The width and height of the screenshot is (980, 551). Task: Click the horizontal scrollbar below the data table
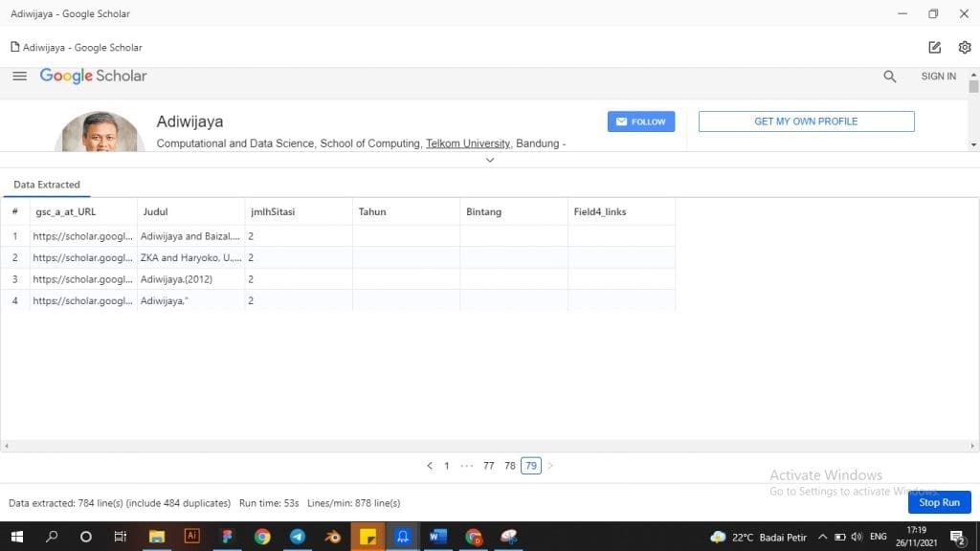click(x=490, y=446)
